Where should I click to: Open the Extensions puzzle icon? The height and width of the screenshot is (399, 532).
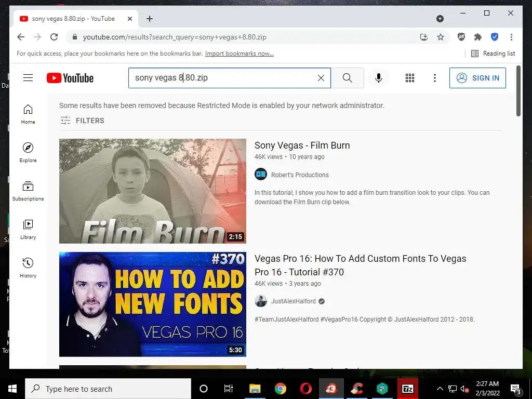(x=478, y=37)
